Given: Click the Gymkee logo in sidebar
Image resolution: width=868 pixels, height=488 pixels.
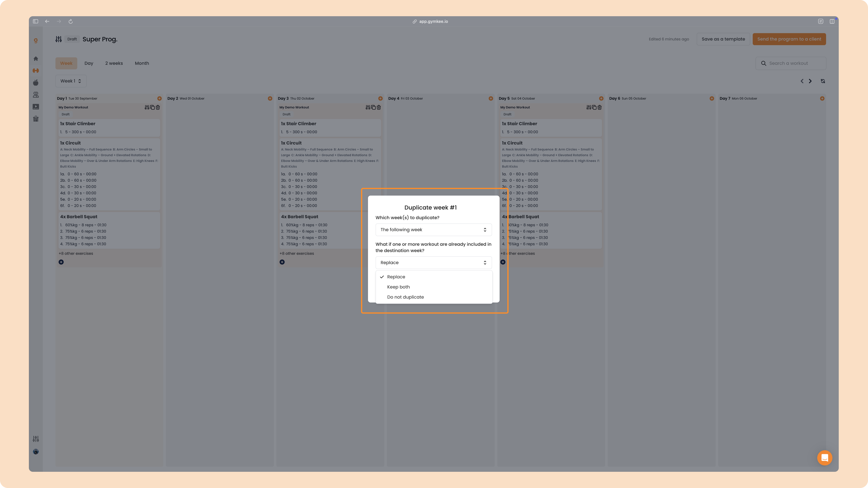Looking at the screenshot, I should pos(36,41).
